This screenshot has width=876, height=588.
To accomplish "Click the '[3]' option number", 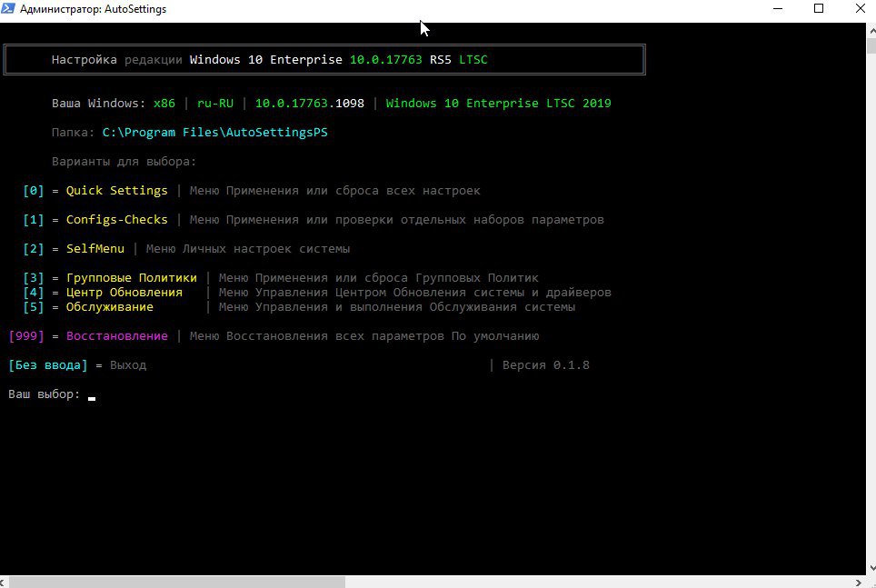I will coord(34,278).
